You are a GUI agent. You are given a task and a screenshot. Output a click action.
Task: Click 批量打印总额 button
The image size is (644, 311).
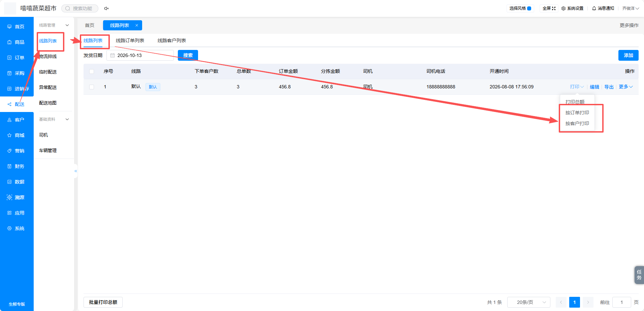tap(103, 302)
